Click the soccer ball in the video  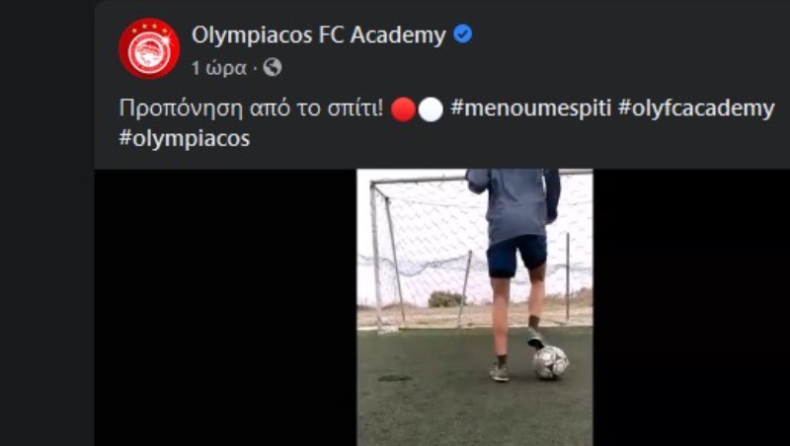(551, 363)
